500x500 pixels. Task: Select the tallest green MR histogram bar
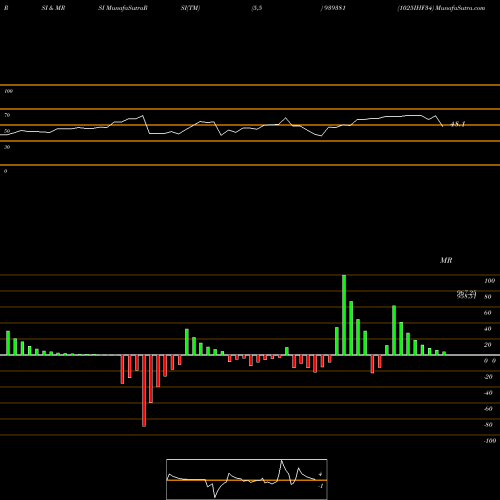tap(344, 315)
